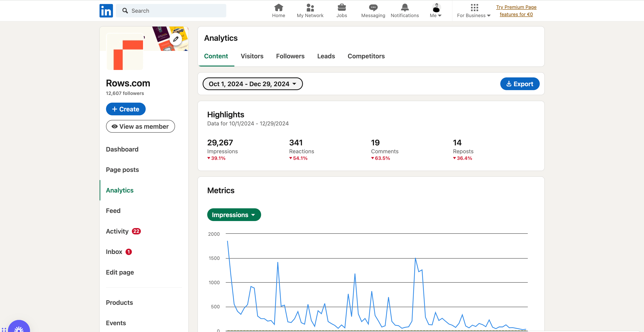Select the Leads analytics tab
Viewport: 644px width, 332px height.
326,56
